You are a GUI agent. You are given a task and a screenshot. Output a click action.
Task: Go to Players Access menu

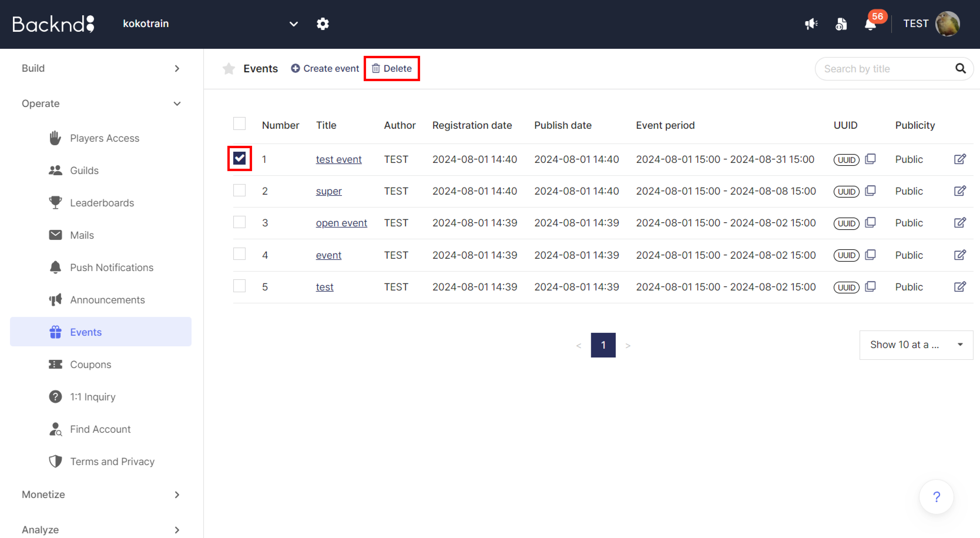101,138
